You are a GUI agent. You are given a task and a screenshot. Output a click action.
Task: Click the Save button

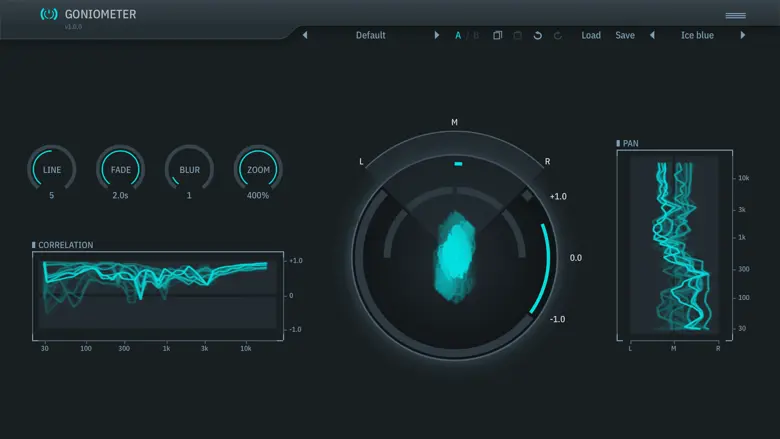click(625, 35)
